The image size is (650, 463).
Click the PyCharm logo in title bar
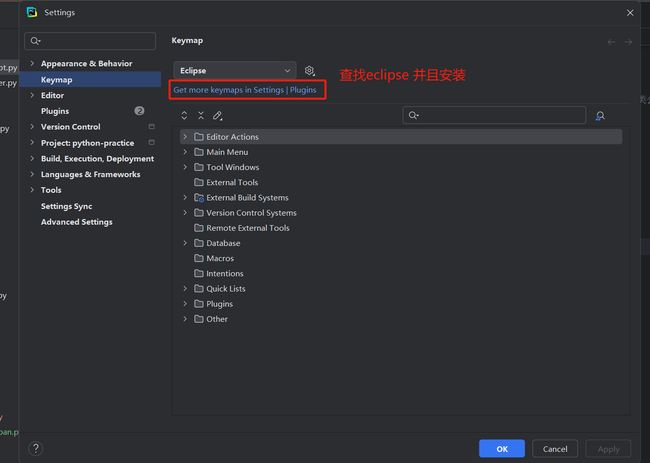pyautogui.click(x=32, y=12)
